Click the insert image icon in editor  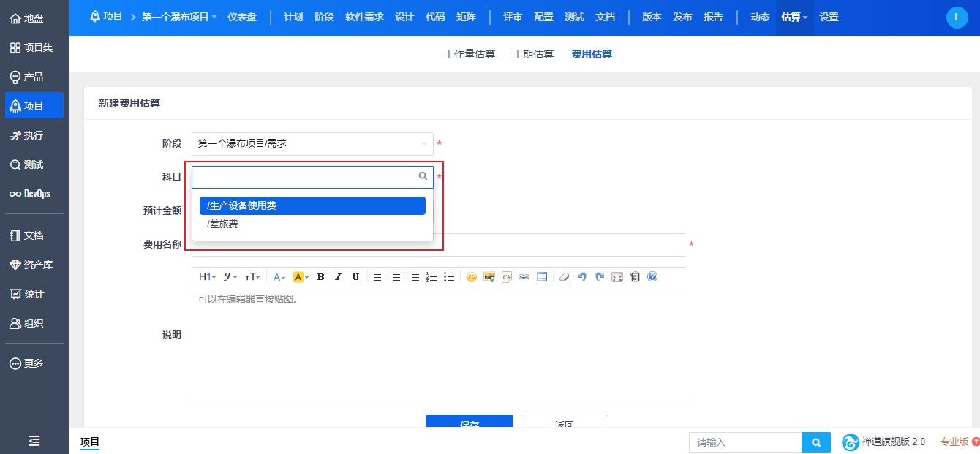click(x=489, y=277)
